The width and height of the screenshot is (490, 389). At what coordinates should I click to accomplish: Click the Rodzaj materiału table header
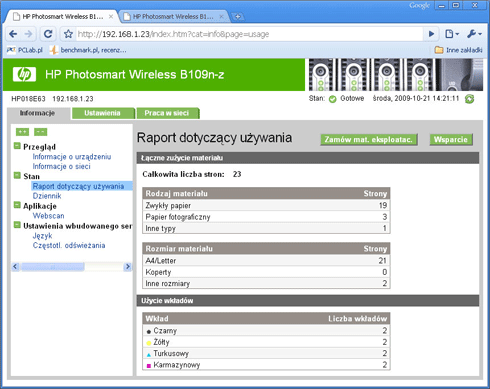[x=266, y=193]
